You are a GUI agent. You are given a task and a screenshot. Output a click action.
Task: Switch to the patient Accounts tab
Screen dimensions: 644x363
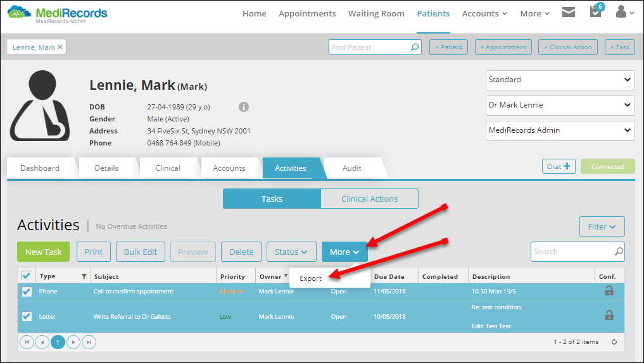pyautogui.click(x=229, y=168)
